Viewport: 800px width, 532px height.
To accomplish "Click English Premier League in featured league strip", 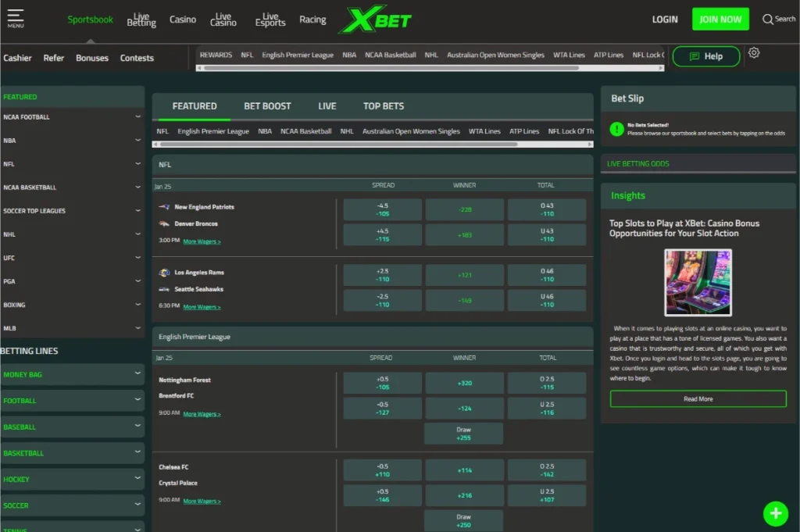I will pos(213,131).
